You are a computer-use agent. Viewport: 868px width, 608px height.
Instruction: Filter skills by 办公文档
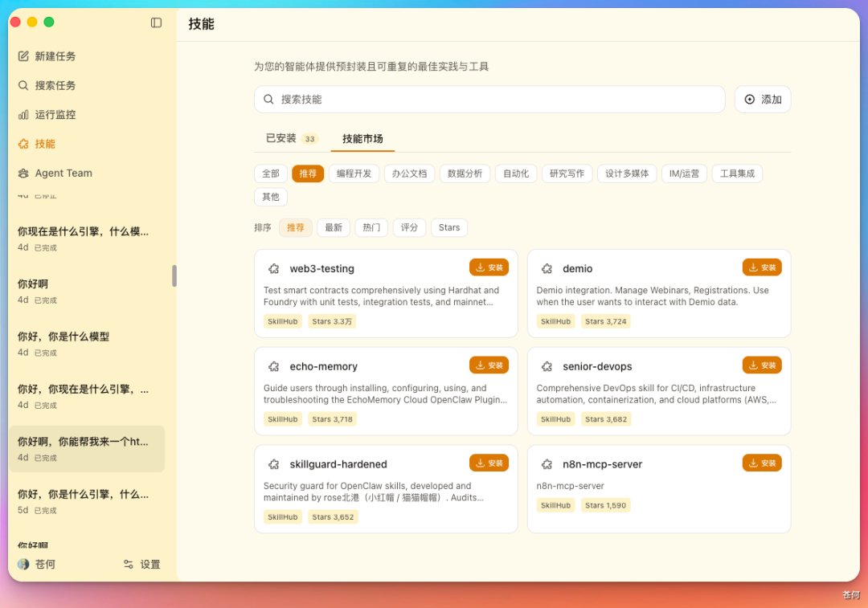click(409, 173)
